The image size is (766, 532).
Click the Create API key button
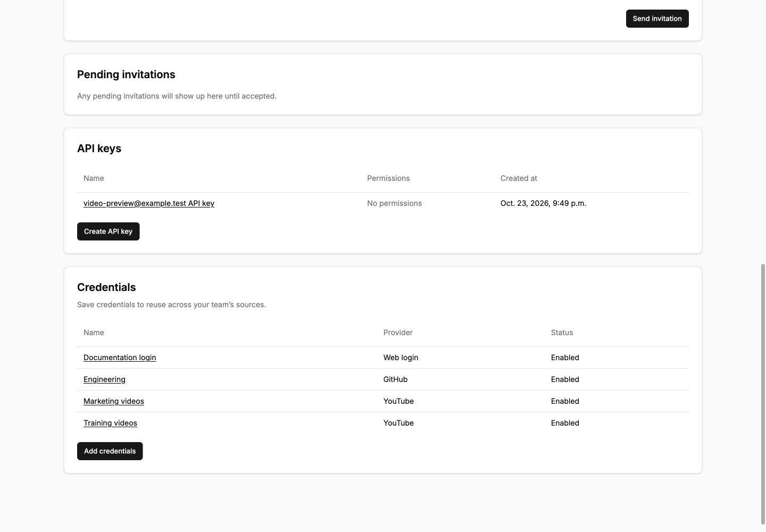point(108,231)
